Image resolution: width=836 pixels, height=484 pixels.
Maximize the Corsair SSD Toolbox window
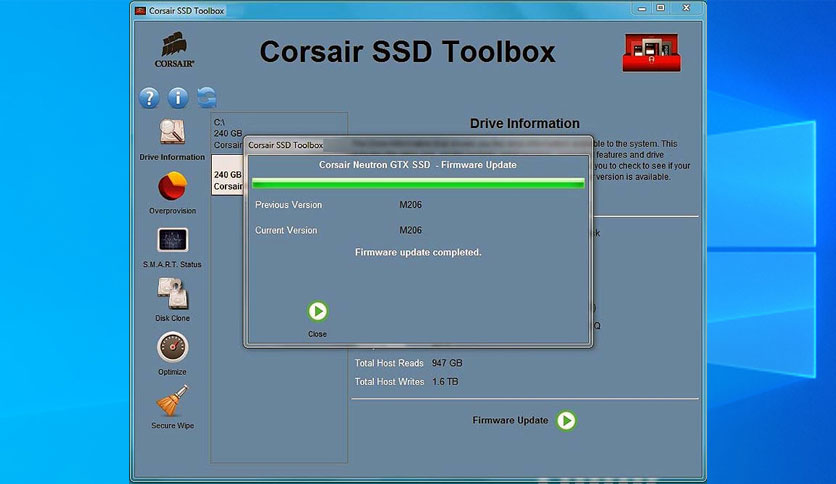coord(661,8)
